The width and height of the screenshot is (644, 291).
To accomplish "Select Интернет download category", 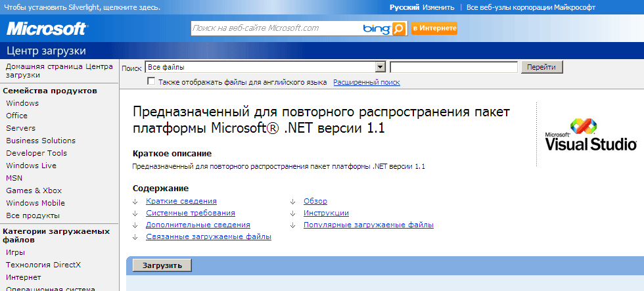I will pyautogui.click(x=24, y=277).
